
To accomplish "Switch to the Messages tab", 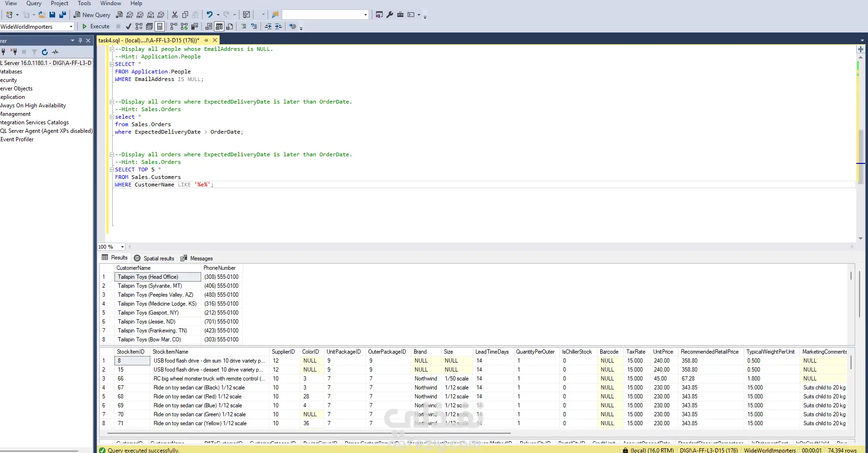I will 197,258.
